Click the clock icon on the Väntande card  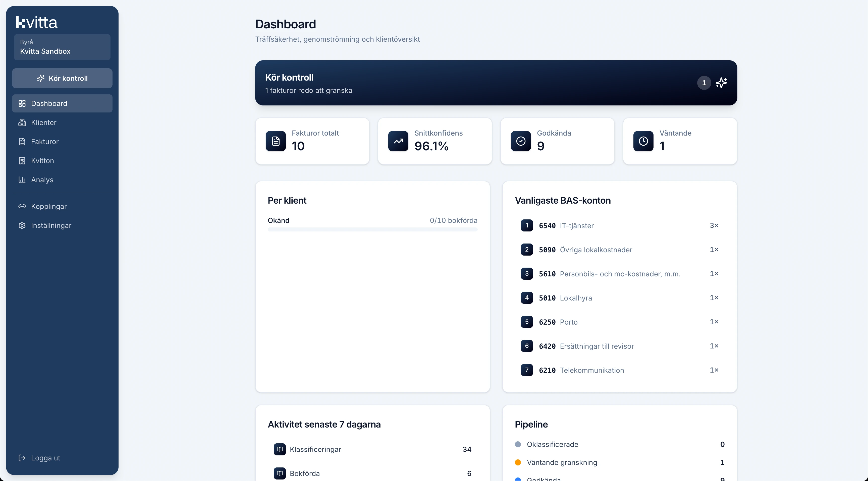(x=643, y=141)
